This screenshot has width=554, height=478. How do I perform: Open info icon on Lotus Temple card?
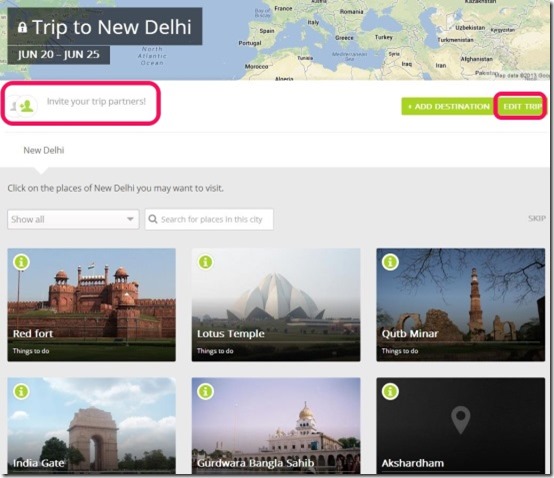(206, 262)
